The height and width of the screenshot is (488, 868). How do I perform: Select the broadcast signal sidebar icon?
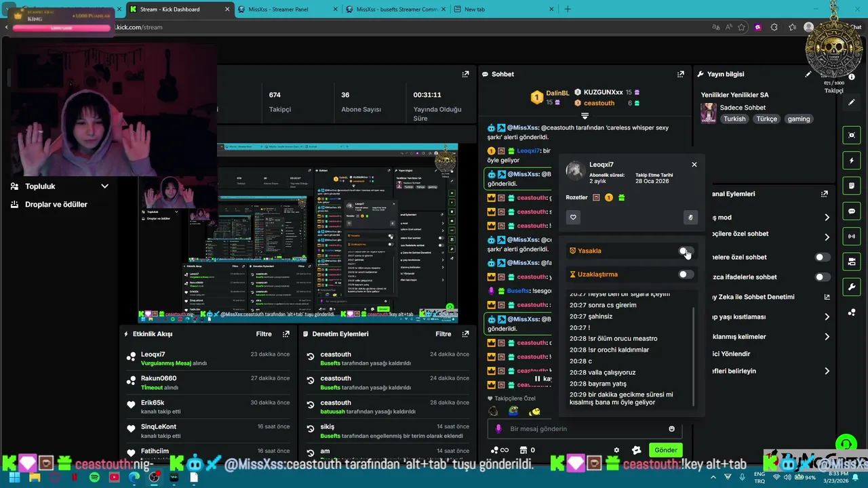(x=852, y=237)
